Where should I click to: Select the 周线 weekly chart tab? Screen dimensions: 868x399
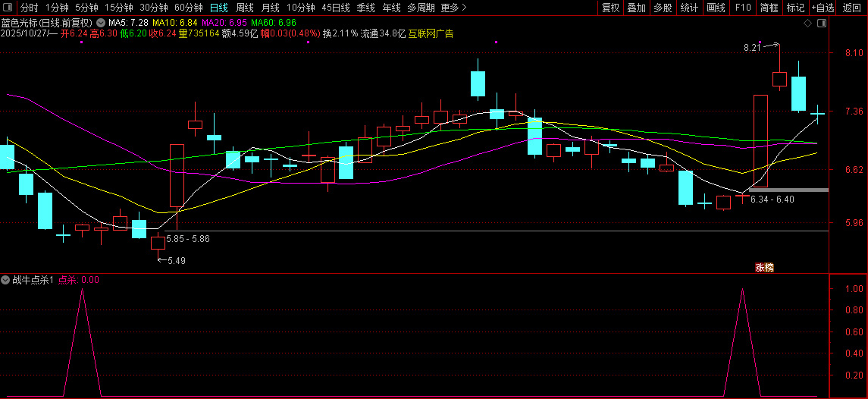tap(245, 8)
